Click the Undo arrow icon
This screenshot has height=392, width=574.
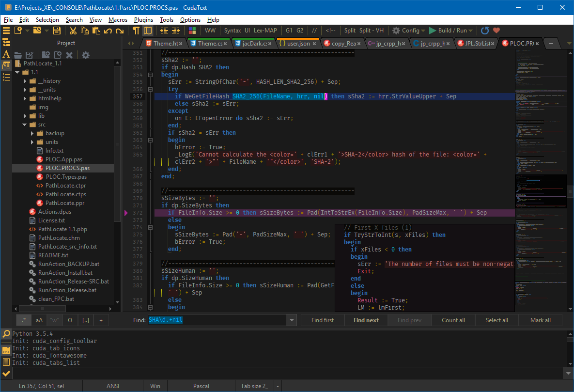(108, 31)
